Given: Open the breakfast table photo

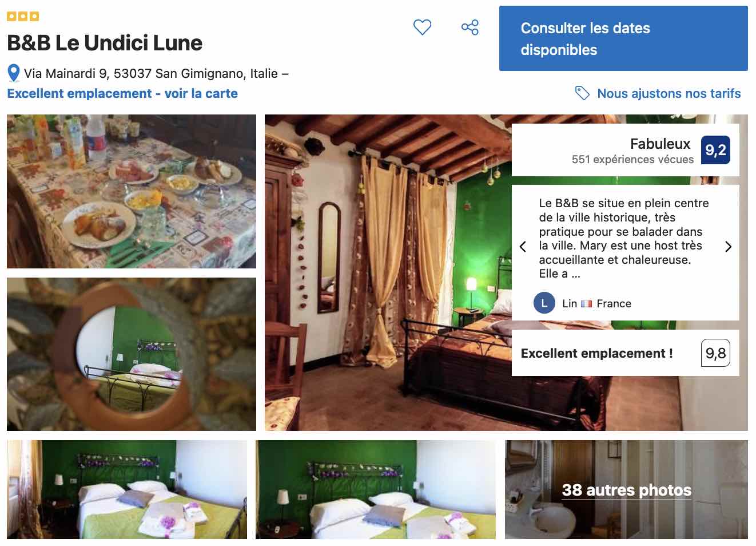Looking at the screenshot, I should (132, 191).
